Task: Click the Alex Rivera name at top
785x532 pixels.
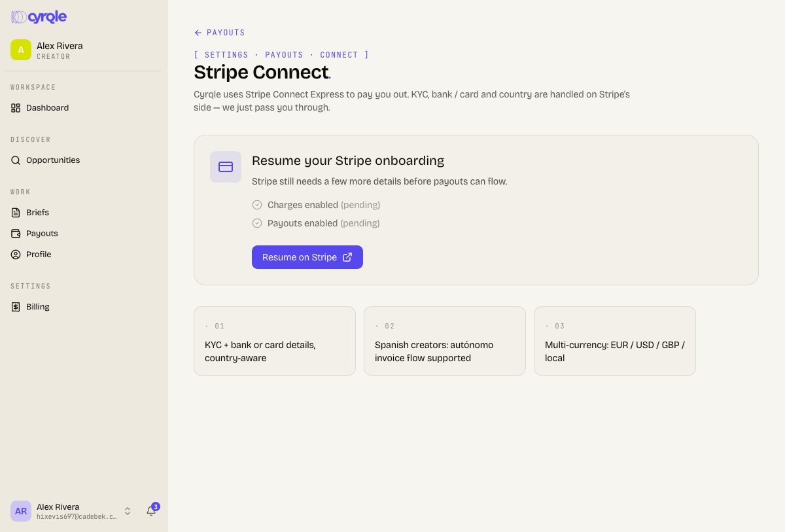Action: 60,46
